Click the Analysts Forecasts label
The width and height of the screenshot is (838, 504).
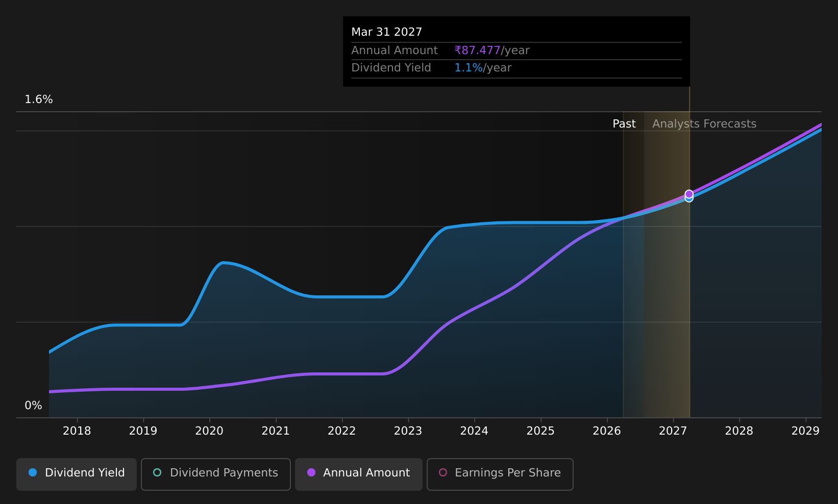704,124
